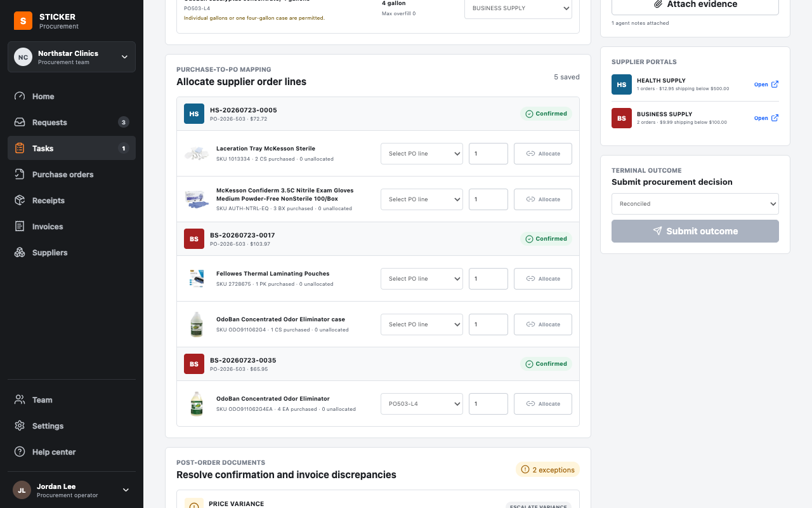Open the Receipts box icon
Viewport: 812px width, 508px height.
coord(20,201)
